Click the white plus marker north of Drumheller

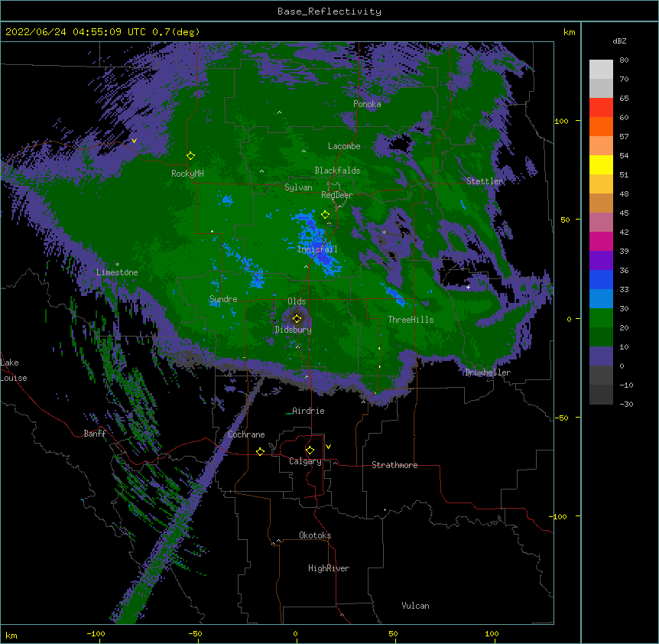pyautogui.click(x=468, y=287)
